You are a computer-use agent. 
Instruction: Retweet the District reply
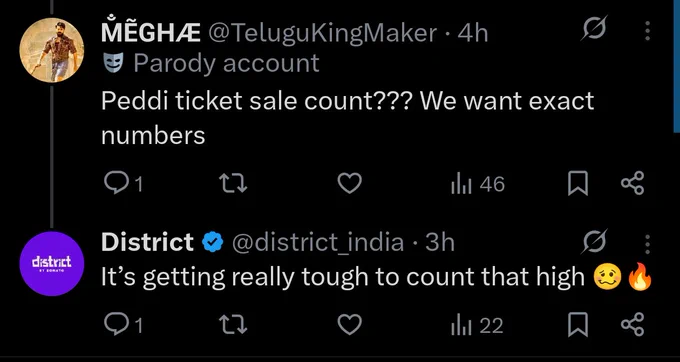coord(232,325)
